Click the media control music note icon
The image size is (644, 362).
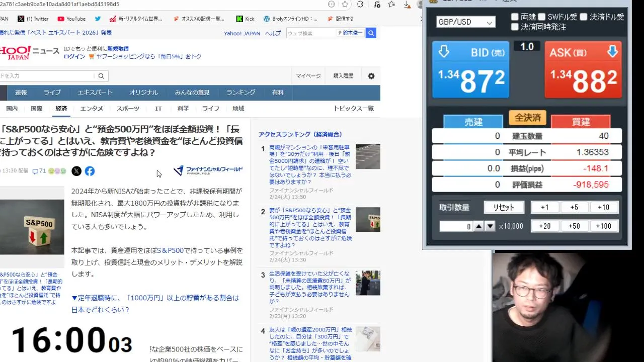coord(377,4)
